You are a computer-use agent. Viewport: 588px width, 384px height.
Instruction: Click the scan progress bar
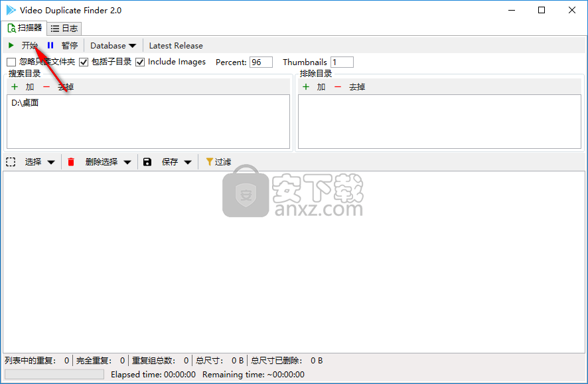tap(54, 374)
